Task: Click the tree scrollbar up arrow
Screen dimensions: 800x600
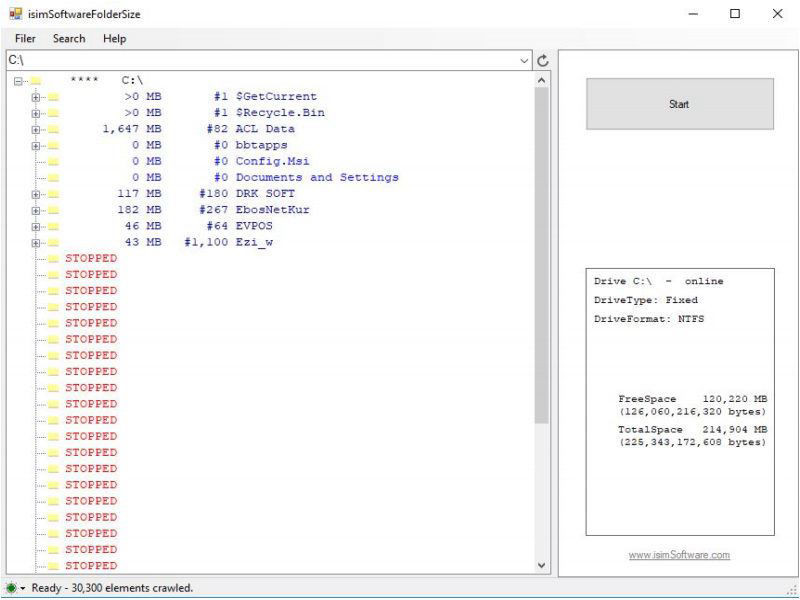Action: coord(542,80)
